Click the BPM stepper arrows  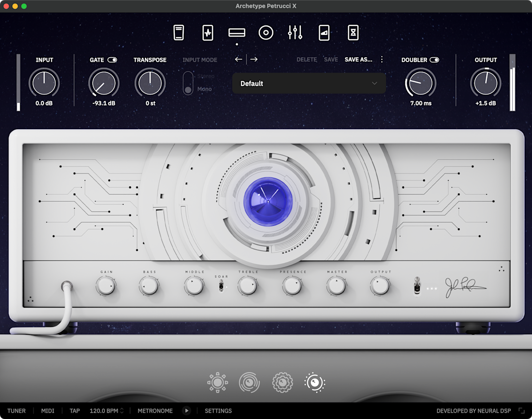122,411
